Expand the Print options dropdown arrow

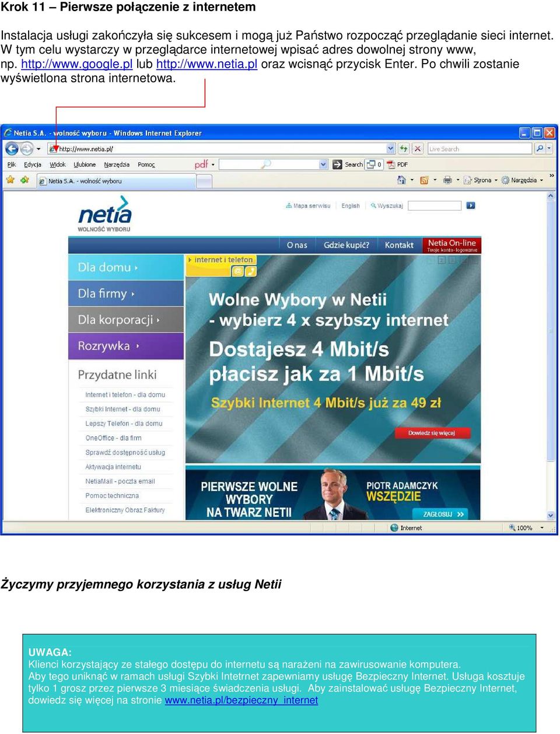458,180
